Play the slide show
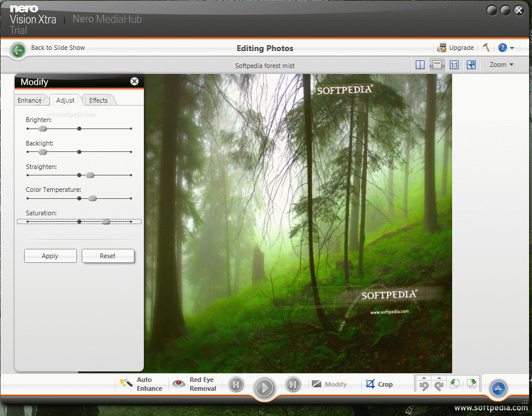The height and width of the screenshot is (416, 532). pos(264,387)
